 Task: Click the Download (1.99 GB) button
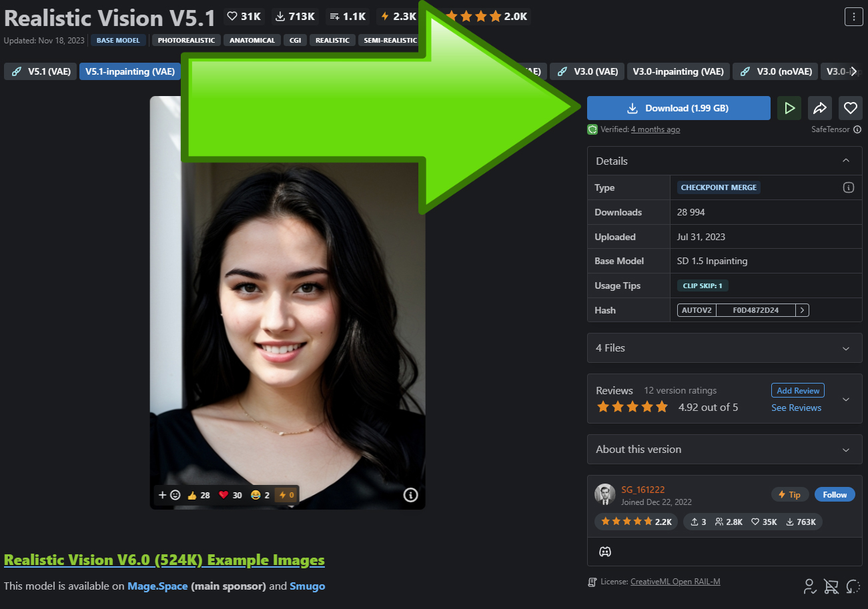point(679,108)
